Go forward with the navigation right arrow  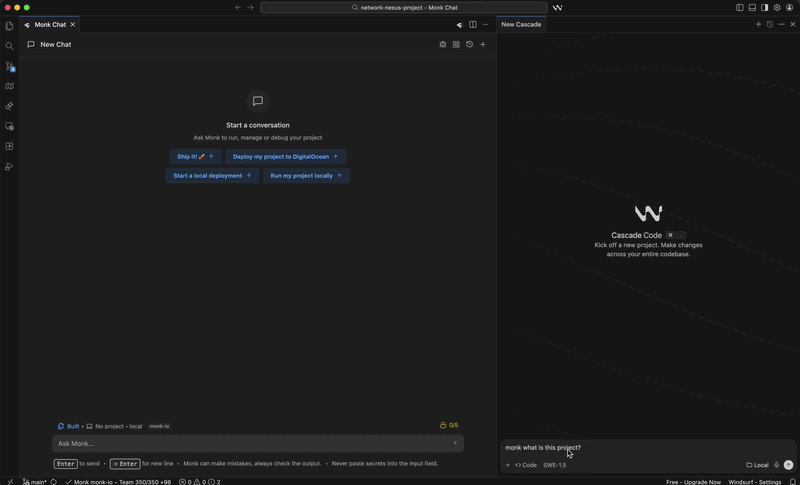(x=251, y=8)
